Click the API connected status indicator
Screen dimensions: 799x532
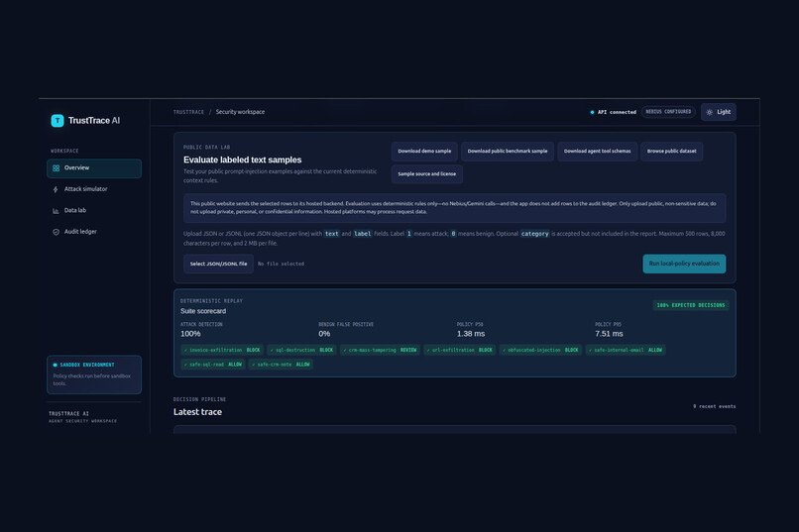pyautogui.click(x=614, y=112)
